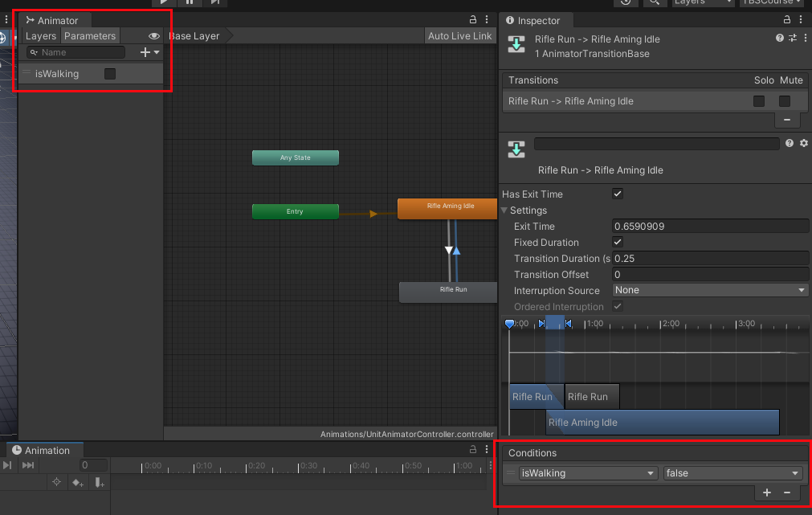The height and width of the screenshot is (515, 812).
Task: Click the Step Forward button next to Pause
Action: pos(215,3)
